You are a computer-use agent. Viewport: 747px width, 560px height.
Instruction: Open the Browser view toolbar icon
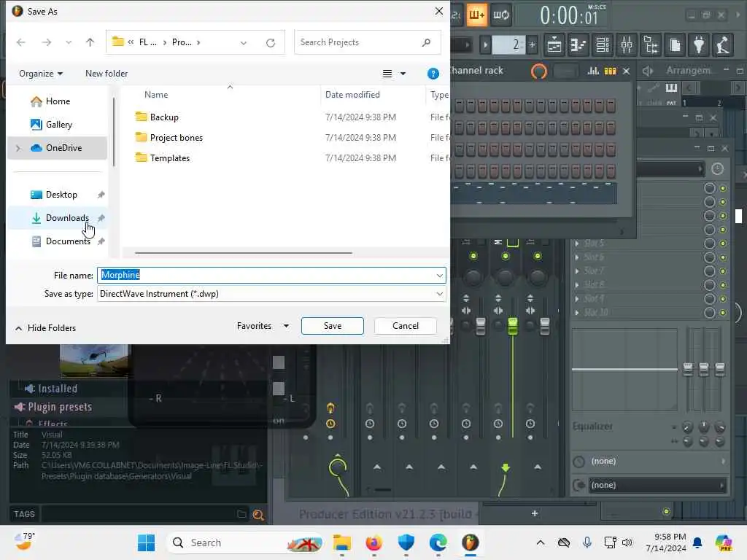pyautogui.click(x=651, y=45)
